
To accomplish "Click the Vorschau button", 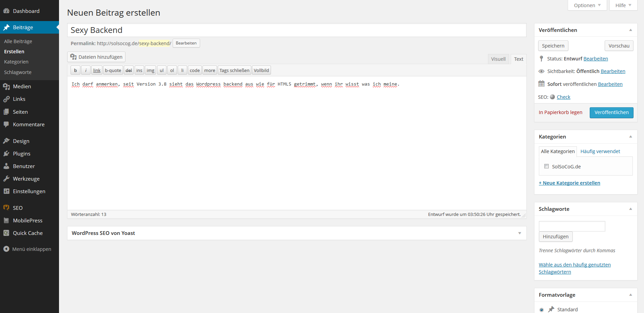I will [x=619, y=46].
